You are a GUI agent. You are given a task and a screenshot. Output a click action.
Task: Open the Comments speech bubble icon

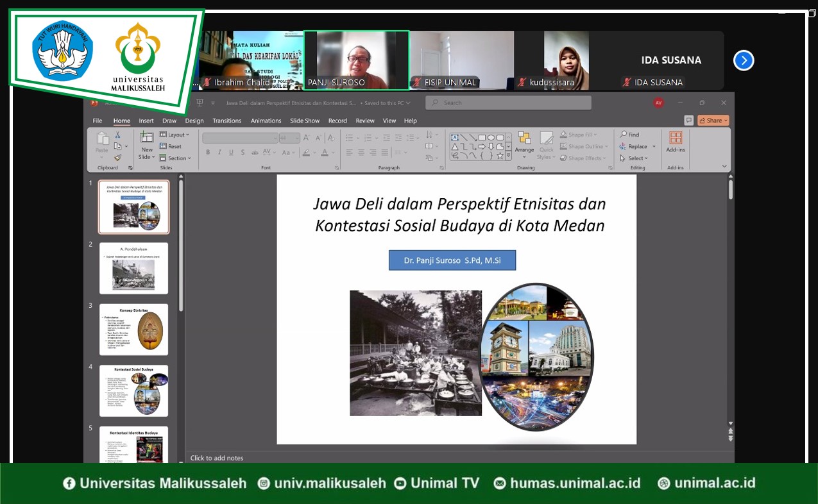[688, 121]
